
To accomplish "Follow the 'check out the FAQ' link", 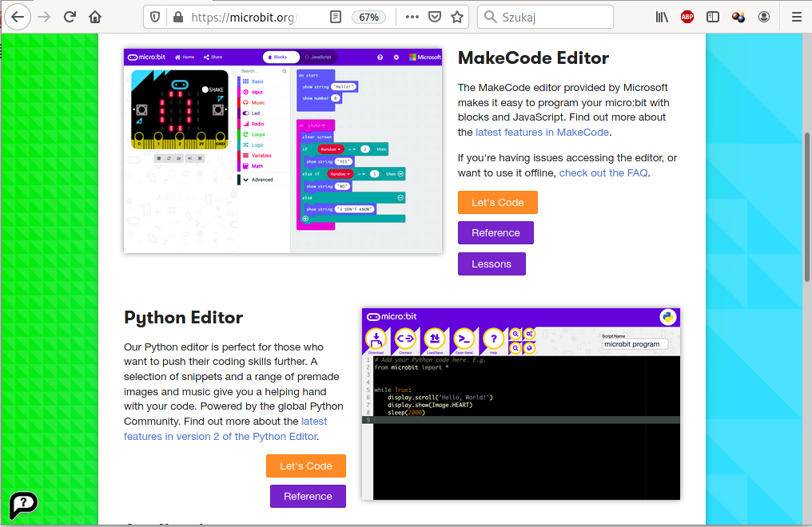I will (603, 173).
